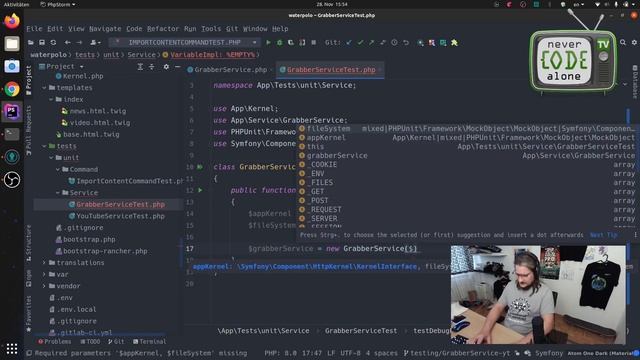Expand the var folder

coord(44,274)
